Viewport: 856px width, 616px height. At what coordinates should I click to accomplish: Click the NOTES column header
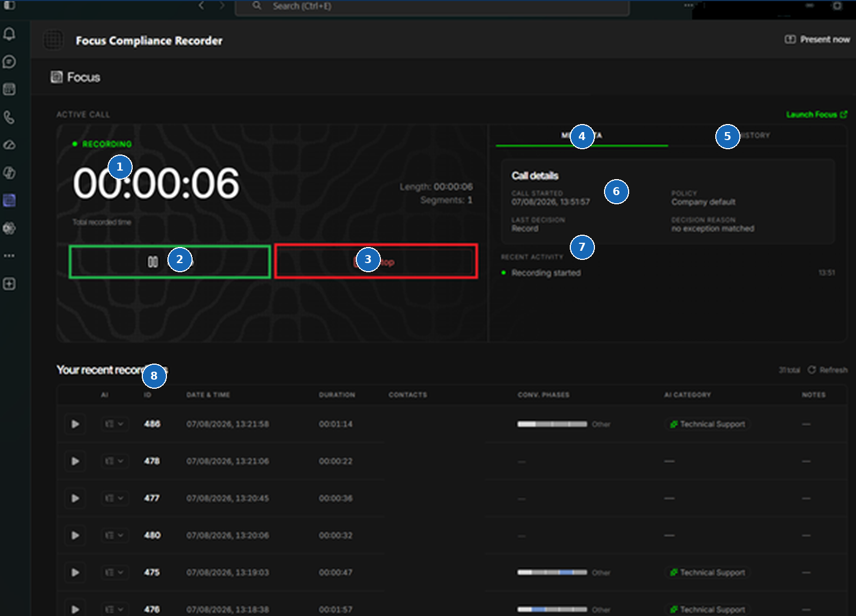click(814, 395)
